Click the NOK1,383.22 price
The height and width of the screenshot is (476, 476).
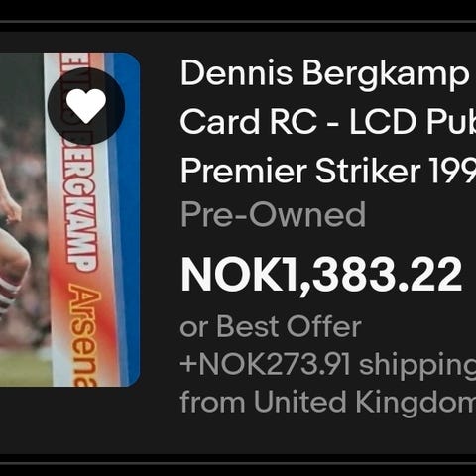click(321, 275)
